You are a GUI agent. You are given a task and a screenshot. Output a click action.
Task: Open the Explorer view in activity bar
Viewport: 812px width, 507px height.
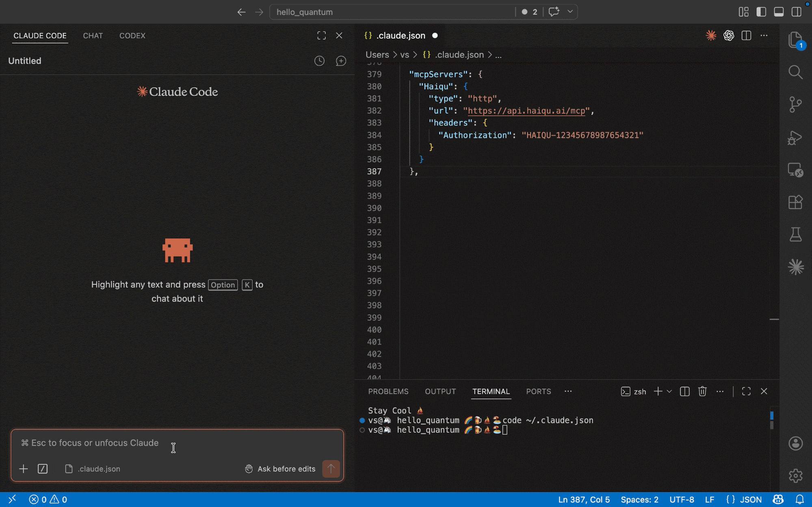(x=795, y=41)
